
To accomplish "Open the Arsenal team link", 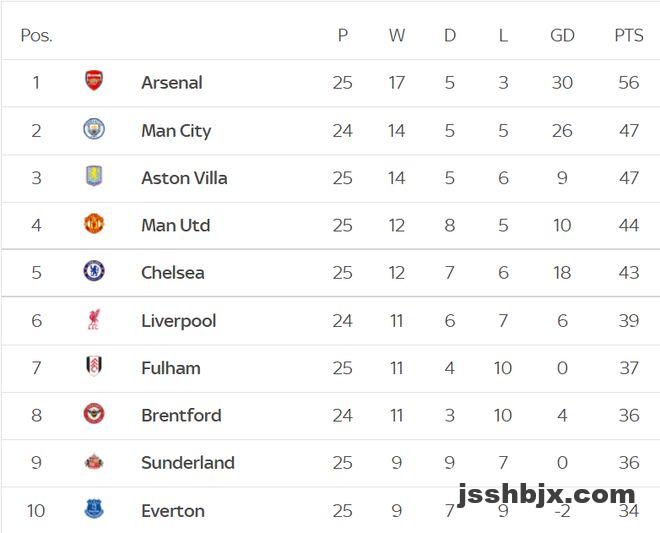I will (x=172, y=83).
